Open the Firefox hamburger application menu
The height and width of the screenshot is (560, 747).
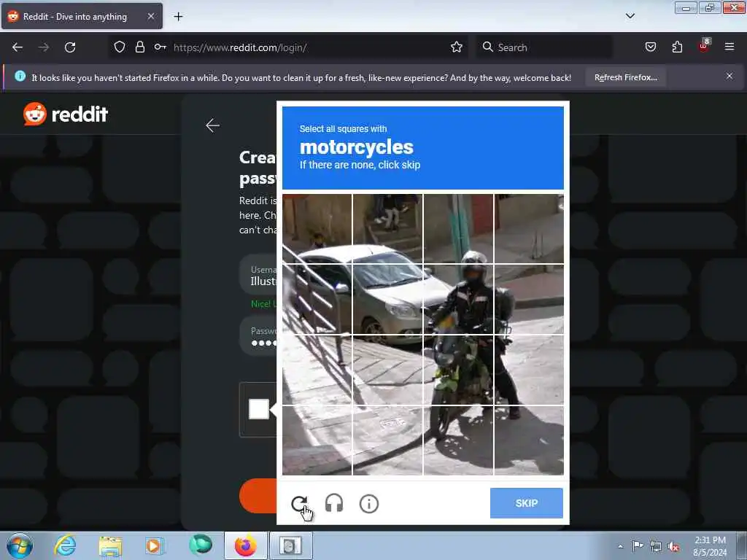(x=729, y=47)
